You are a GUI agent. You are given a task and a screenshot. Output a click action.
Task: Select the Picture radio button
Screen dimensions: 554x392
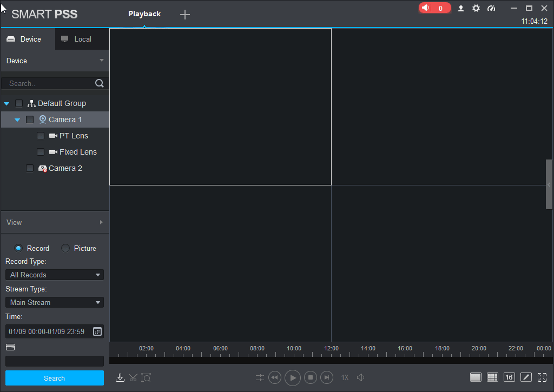(65, 248)
